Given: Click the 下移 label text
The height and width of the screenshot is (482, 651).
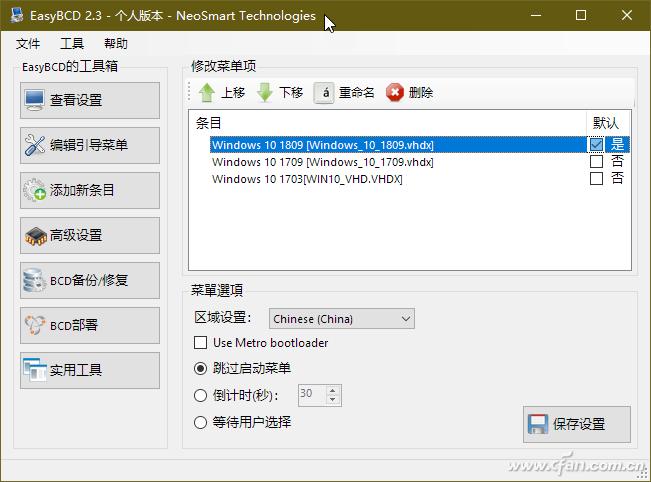Looking at the screenshot, I should (x=291, y=92).
